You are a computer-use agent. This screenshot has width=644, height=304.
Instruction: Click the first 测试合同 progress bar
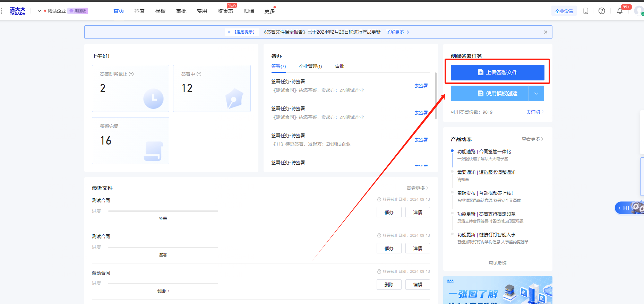tap(163, 211)
